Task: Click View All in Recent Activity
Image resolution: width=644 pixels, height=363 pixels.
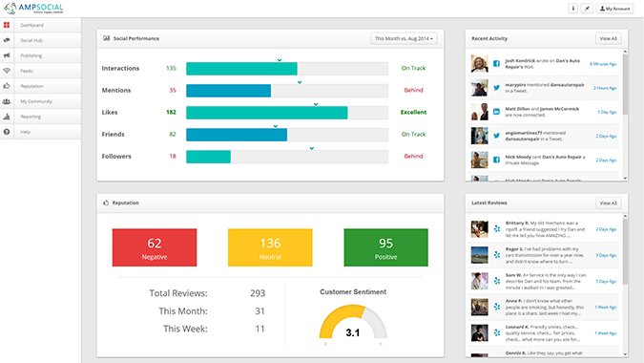Action: click(609, 38)
